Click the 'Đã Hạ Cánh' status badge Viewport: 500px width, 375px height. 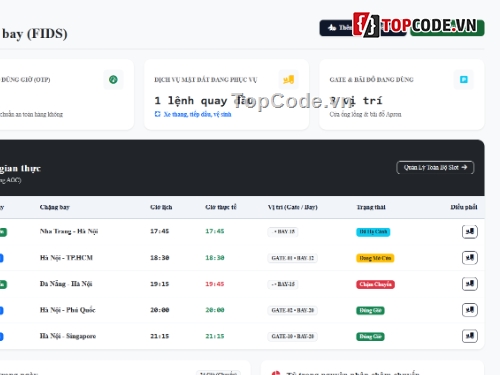(x=373, y=232)
